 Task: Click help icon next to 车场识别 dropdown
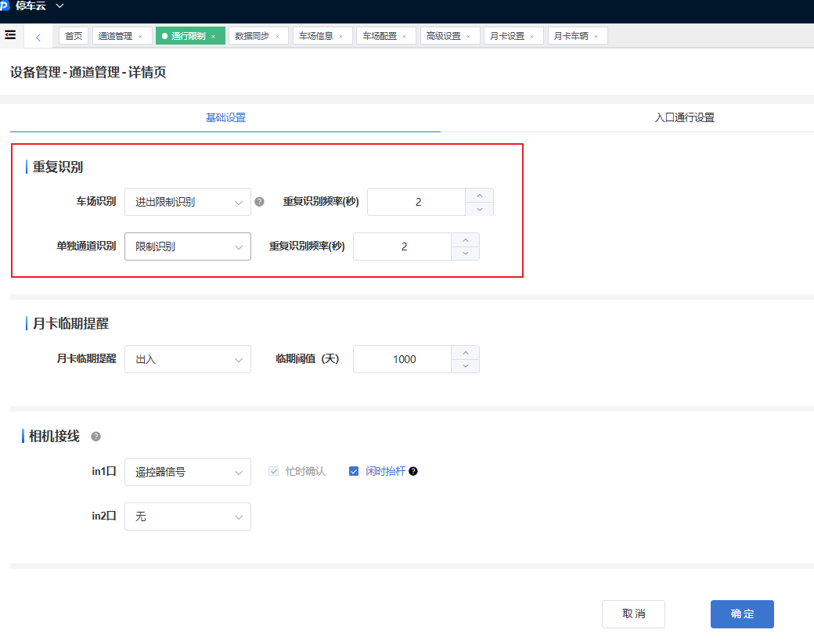tap(260, 202)
